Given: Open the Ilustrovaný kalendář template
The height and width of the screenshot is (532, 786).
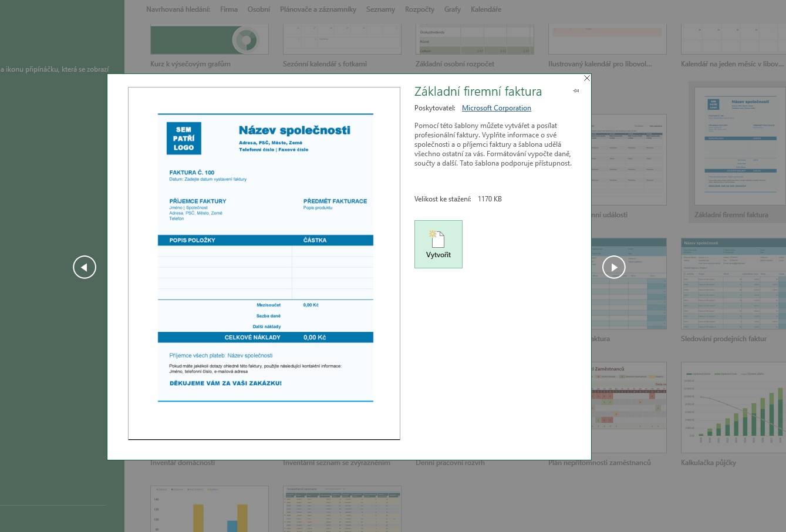Looking at the screenshot, I should click(x=608, y=39).
